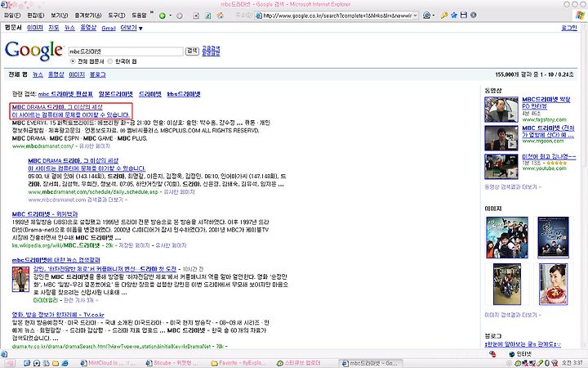Click the 동영상 검색결과 더보기 link
Viewport: 588px width, 368px height.
coord(513,186)
